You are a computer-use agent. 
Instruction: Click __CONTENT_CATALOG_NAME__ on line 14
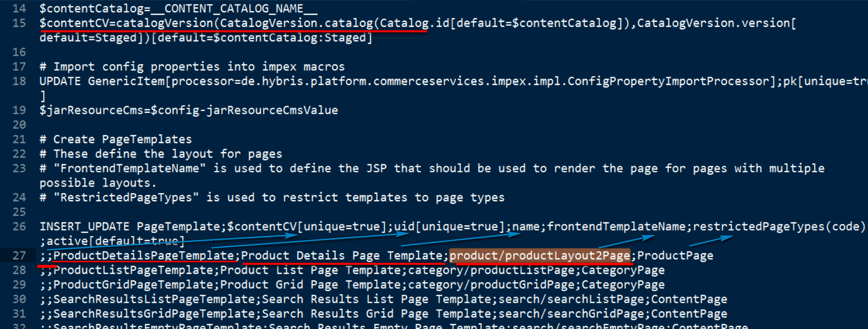[234, 9]
